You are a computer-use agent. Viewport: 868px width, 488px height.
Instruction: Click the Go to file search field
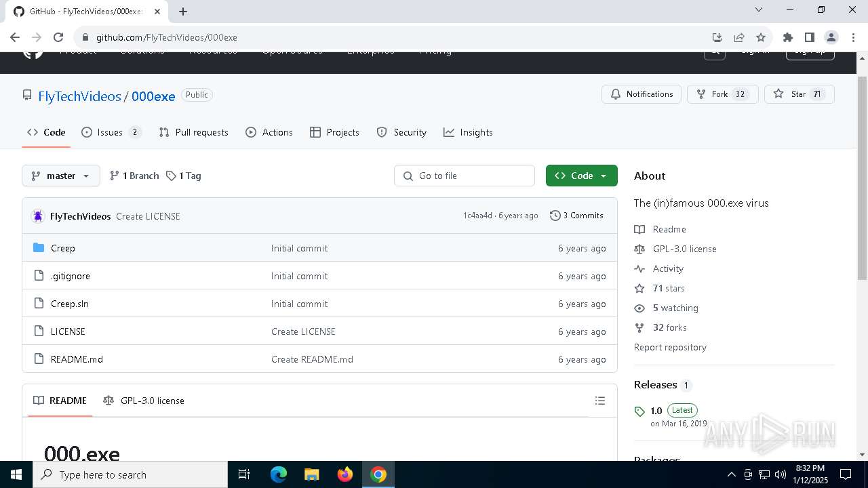coord(465,176)
